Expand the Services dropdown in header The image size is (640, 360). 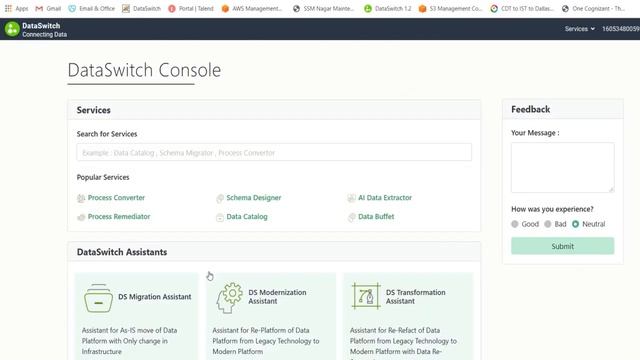click(x=580, y=29)
